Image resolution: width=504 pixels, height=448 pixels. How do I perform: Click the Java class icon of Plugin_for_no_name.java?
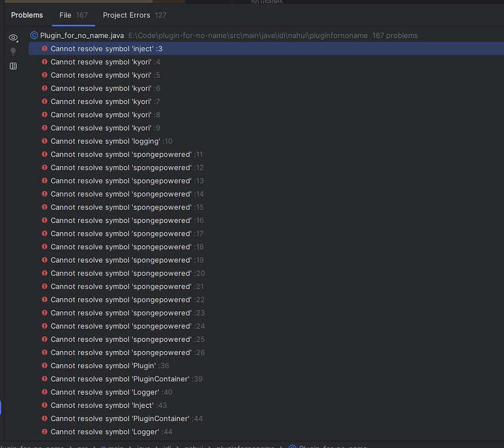(x=34, y=35)
